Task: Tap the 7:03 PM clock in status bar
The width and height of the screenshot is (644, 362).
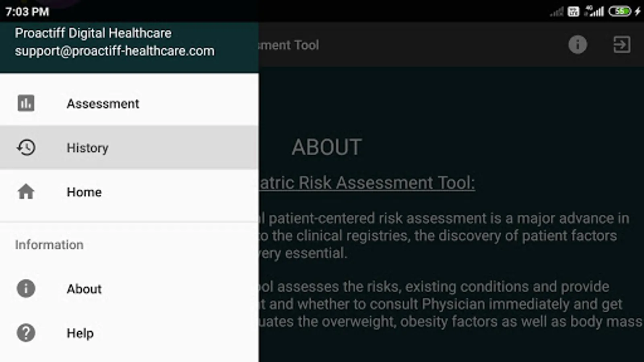Action: click(x=27, y=12)
